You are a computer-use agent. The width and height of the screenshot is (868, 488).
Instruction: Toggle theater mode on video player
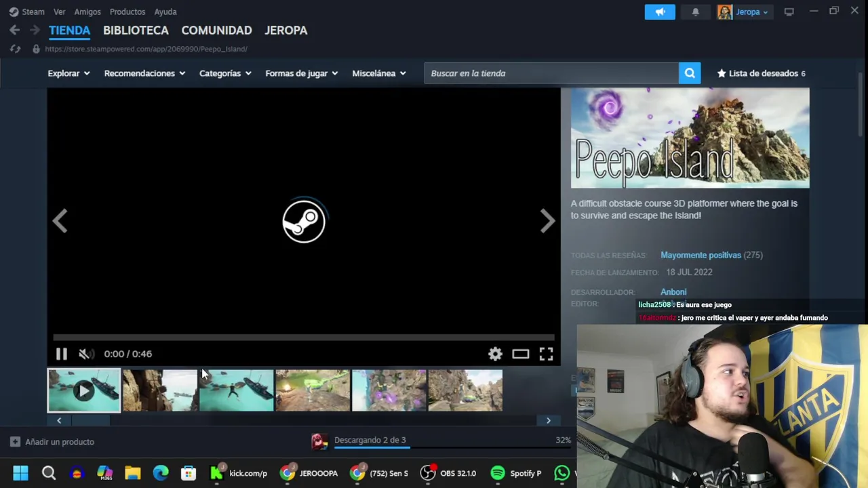tap(520, 354)
